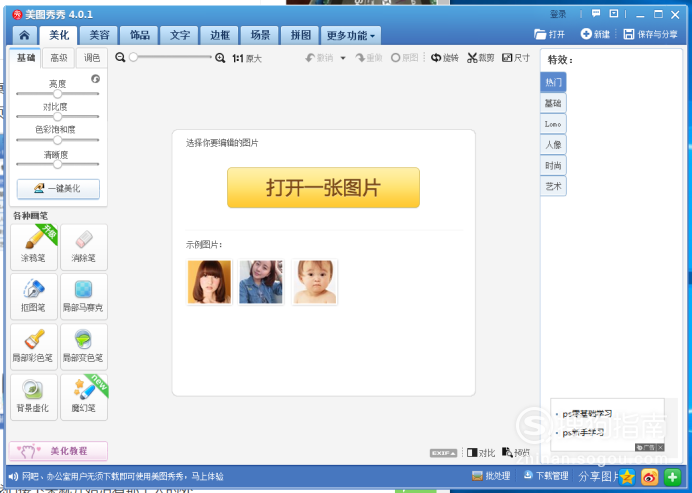This screenshot has width=692, height=493.
Task: Open the 更多功能 dropdown menu
Action: (x=351, y=35)
